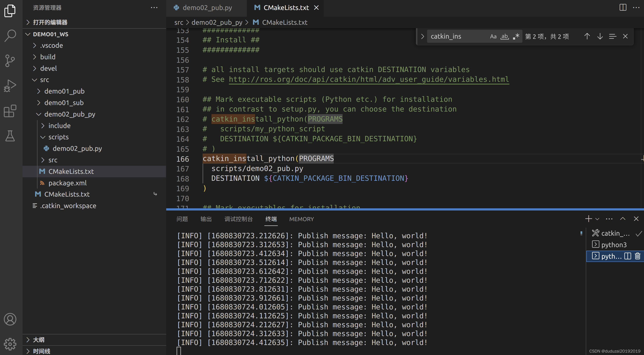This screenshot has height=355, width=644.
Task: Expand the build folder
Action: (94, 57)
